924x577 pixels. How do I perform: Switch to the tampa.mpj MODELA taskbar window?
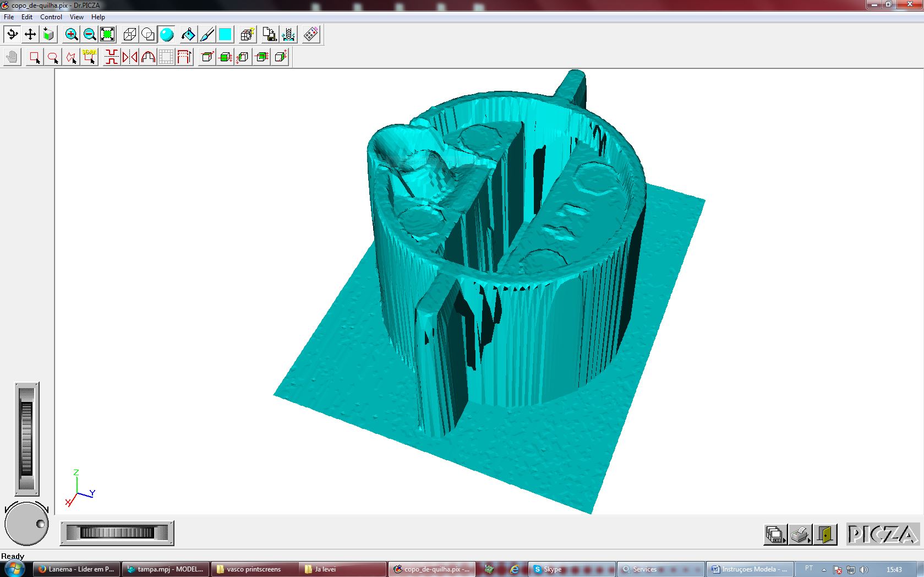tap(166, 569)
